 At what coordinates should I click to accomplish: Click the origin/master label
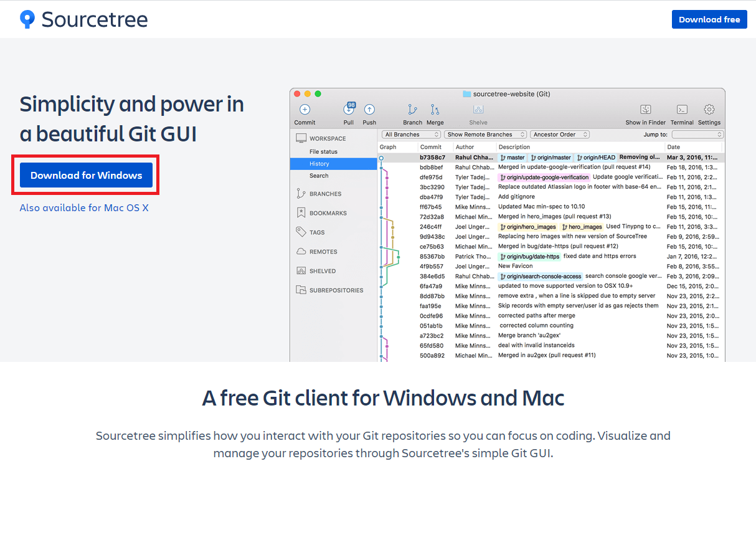tap(550, 158)
